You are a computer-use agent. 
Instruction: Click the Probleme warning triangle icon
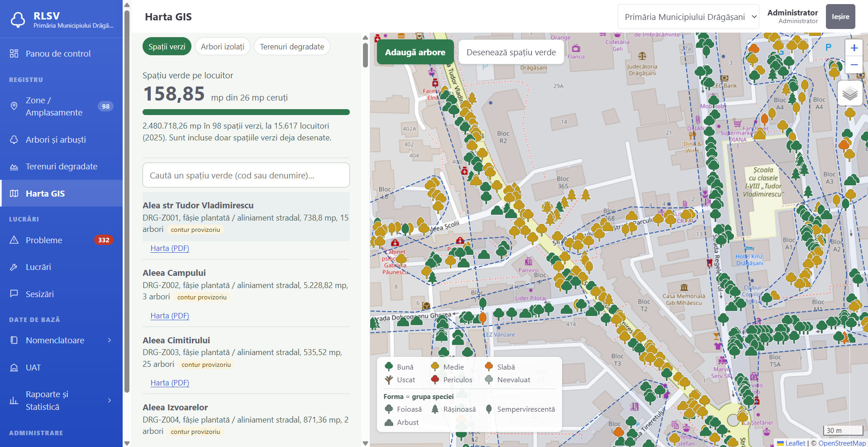point(14,240)
